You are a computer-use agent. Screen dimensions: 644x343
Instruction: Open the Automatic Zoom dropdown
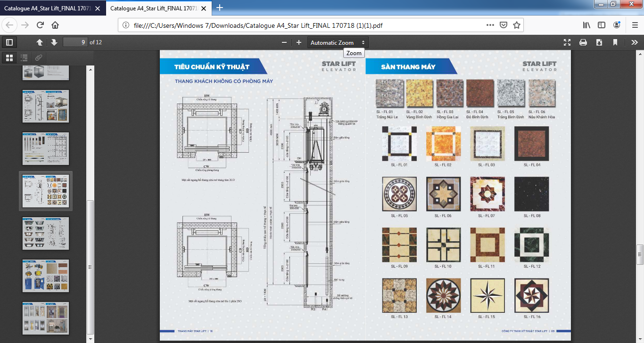[x=338, y=42]
